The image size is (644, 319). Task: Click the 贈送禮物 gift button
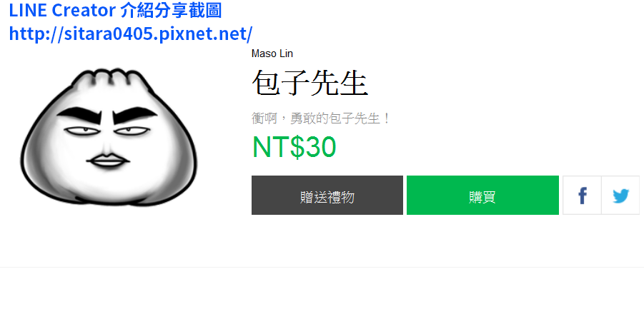click(x=327, y=195)
